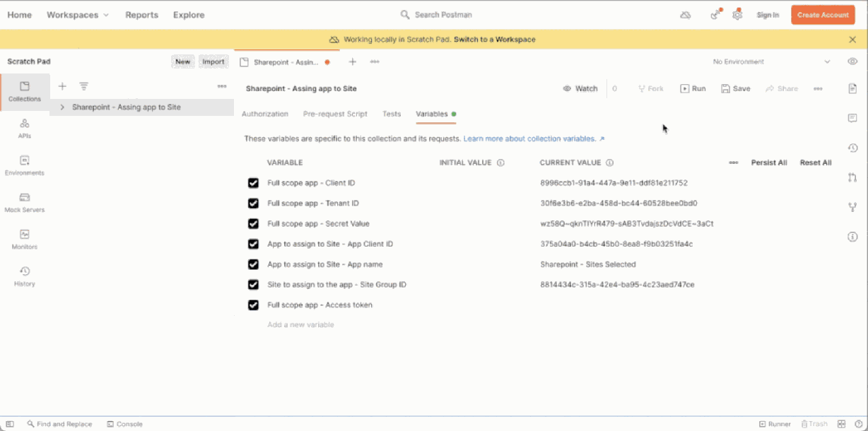Open a new tab with plus icon
Viewport: 868px width, 431px height.
[x=353, y=61]
